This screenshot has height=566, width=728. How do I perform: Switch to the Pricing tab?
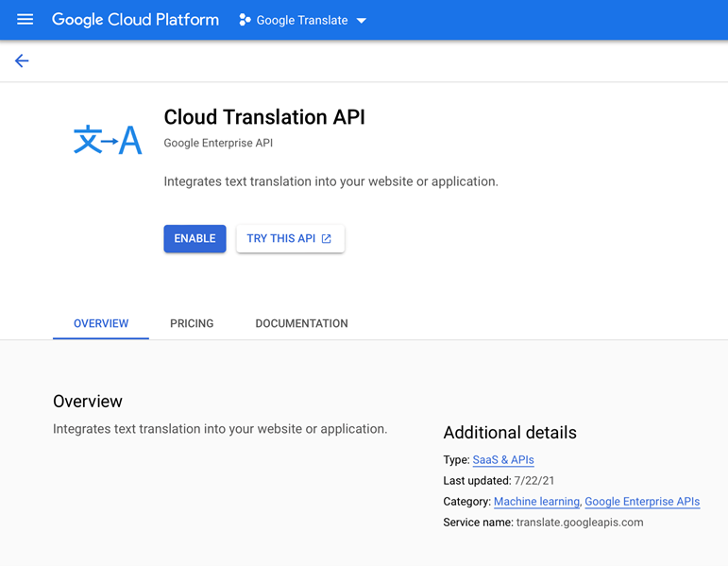[192, 323]
